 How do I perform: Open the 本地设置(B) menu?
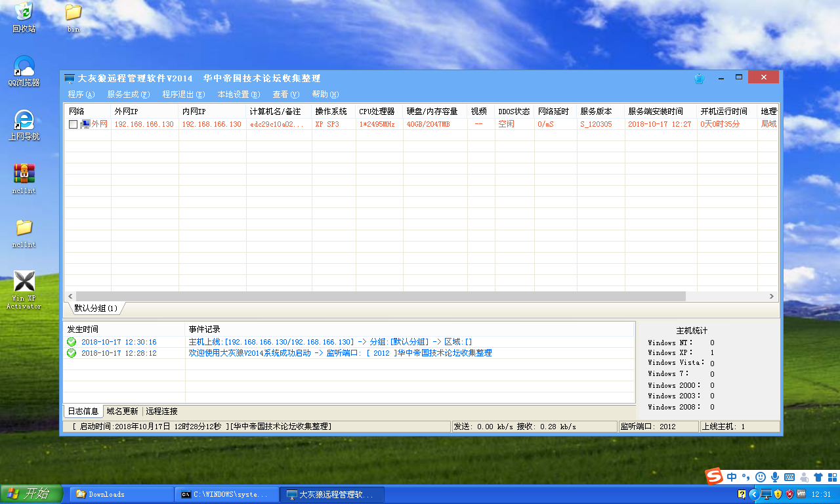(x=239, y=94)
